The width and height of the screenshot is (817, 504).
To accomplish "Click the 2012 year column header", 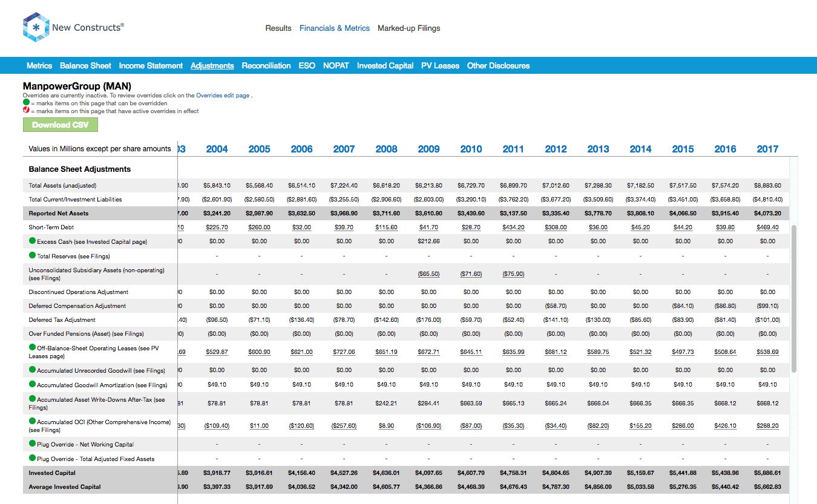I will tap(556, 149).
